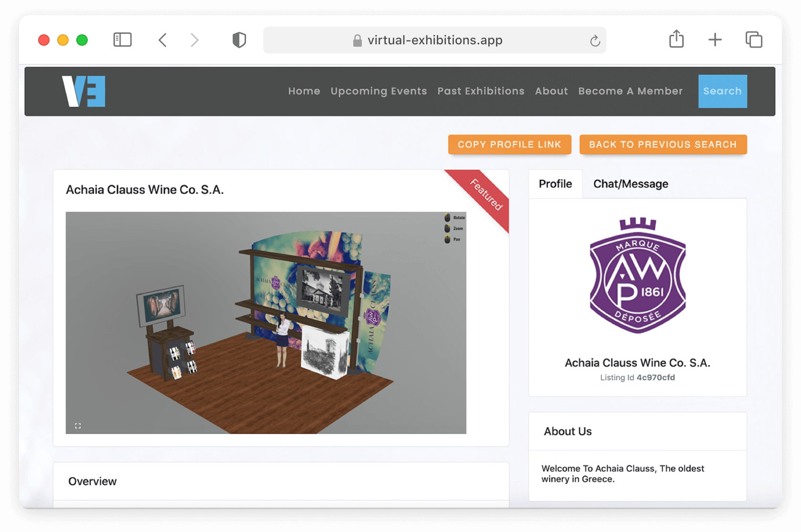Reload the page with the refresh icon
The image size is (801, 532).
tap(595, 41)
